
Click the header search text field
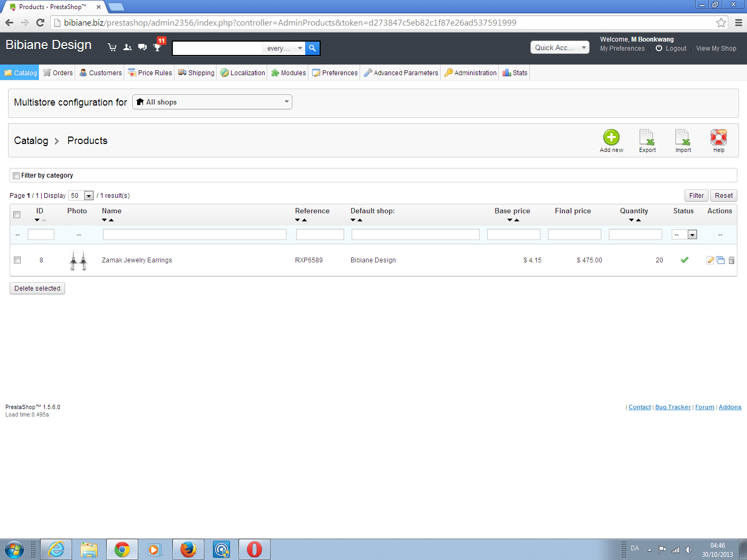click(x=218, y=48)
